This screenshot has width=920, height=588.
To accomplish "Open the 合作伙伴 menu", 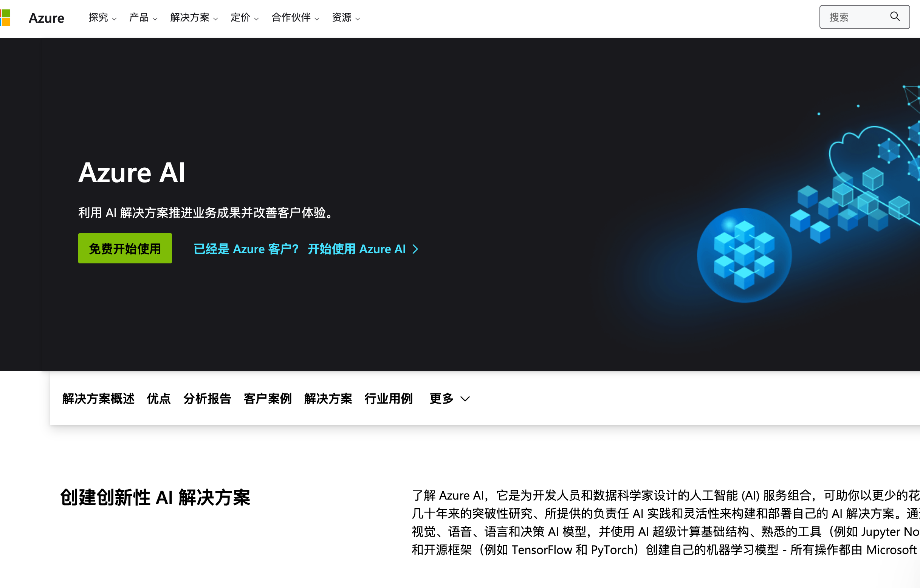I will (x=295, y=18).
